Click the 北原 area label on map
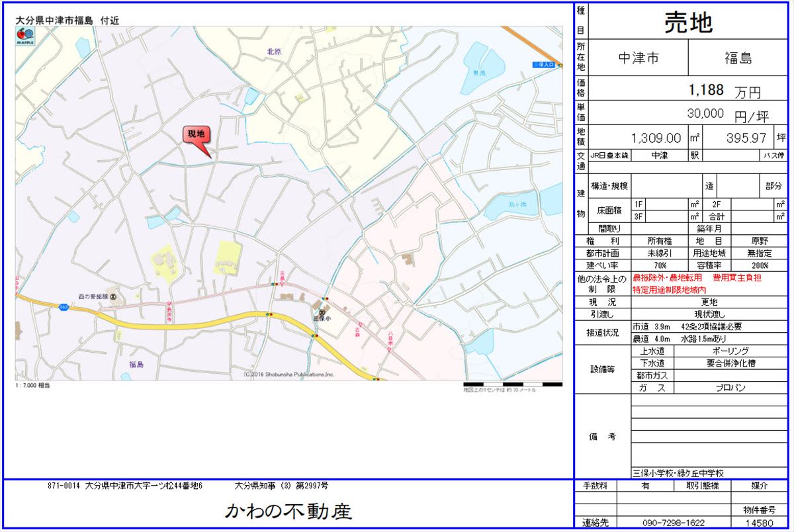 click(274, 51)
